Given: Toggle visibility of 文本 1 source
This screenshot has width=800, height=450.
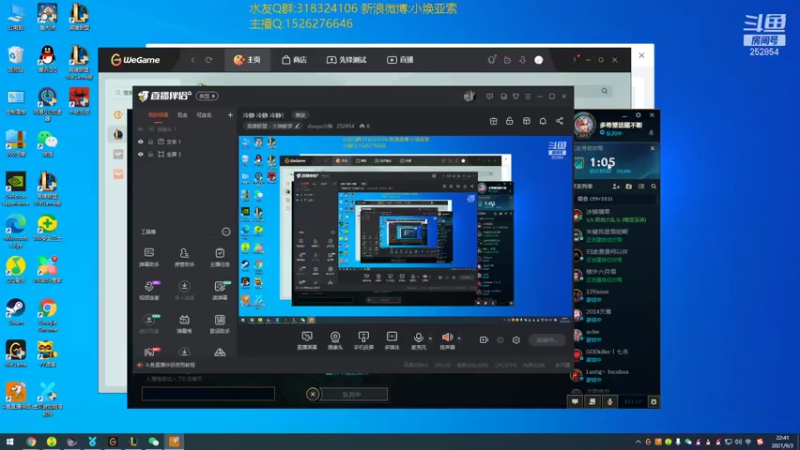Looking at the screenshot, I should (141, 142).
